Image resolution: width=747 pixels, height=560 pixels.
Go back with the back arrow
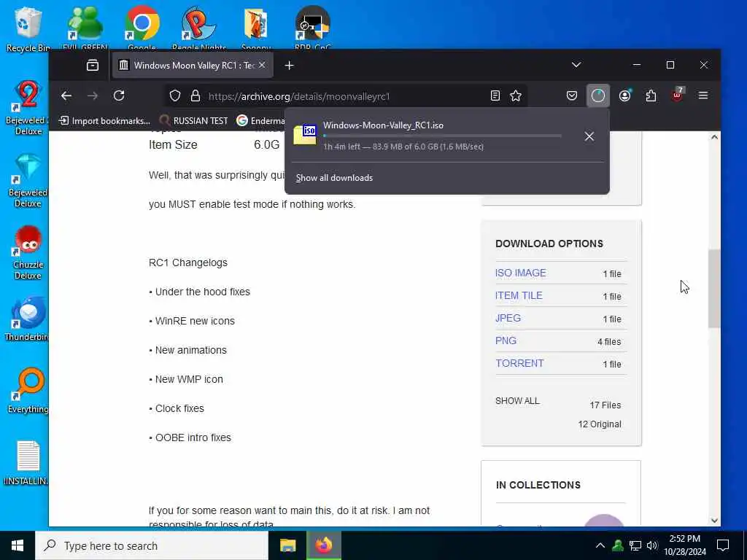click(66, 96)
